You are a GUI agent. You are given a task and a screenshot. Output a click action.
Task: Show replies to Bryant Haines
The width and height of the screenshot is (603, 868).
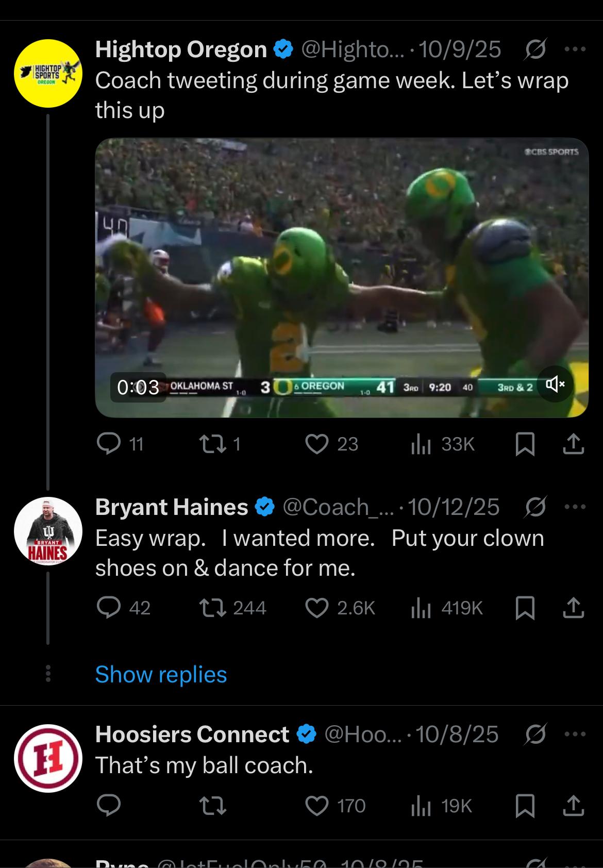point(161,674)
